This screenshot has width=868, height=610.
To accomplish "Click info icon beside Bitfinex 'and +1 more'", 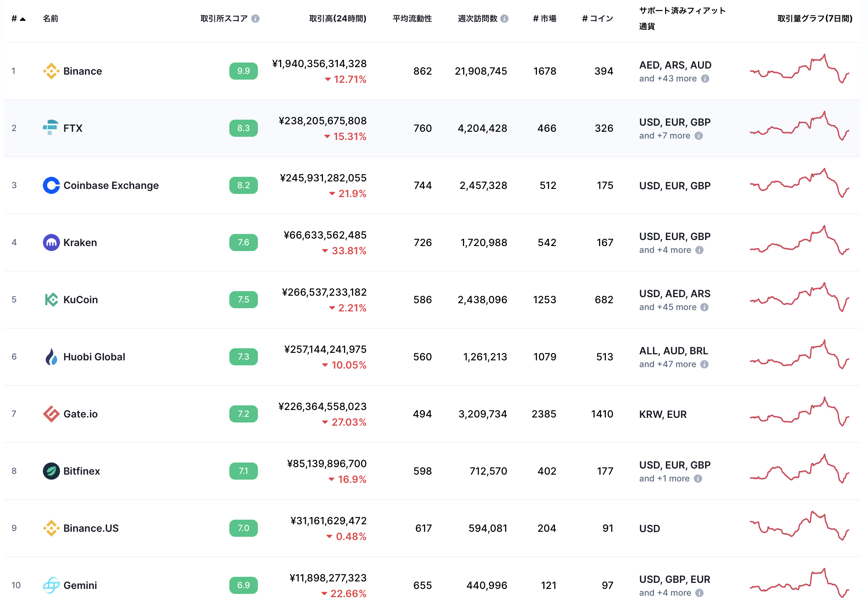I will 698,479.
